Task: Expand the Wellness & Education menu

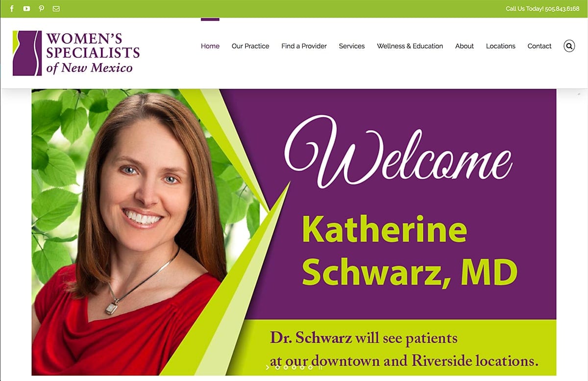Action: tap(410, 46)
